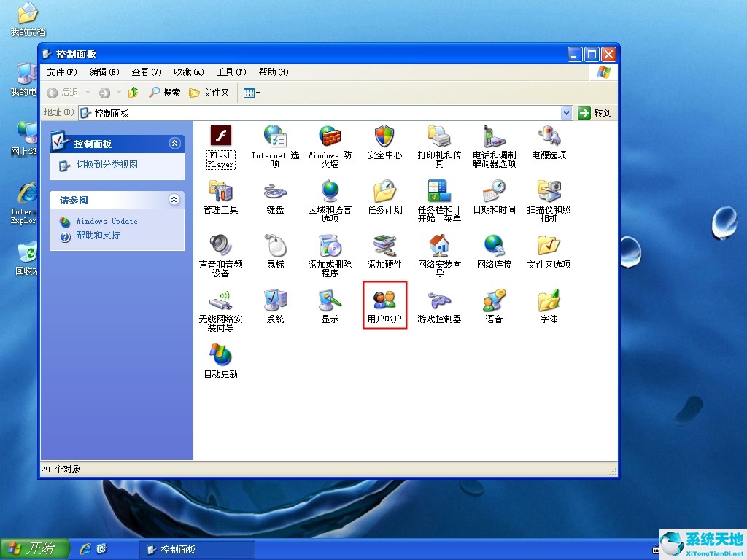The image size is (747, 560).
Task: Open 管理工具 icon
Action: coord(220,197)
